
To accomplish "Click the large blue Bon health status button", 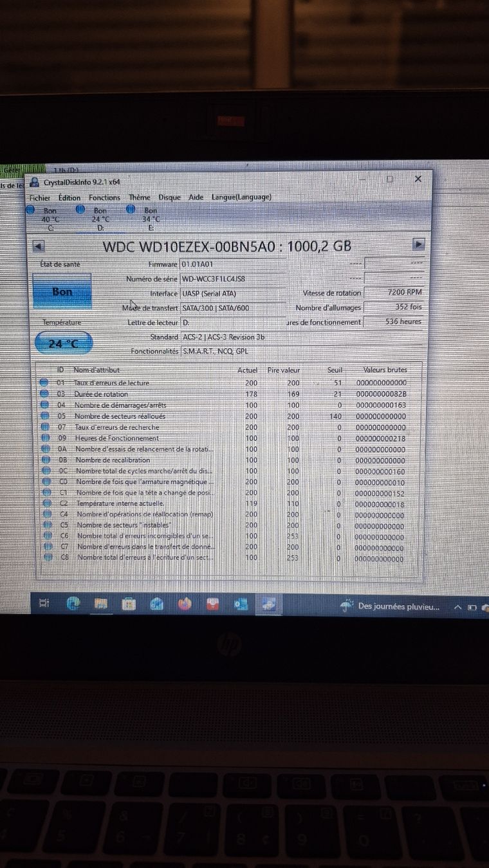I will coord(62,292).
